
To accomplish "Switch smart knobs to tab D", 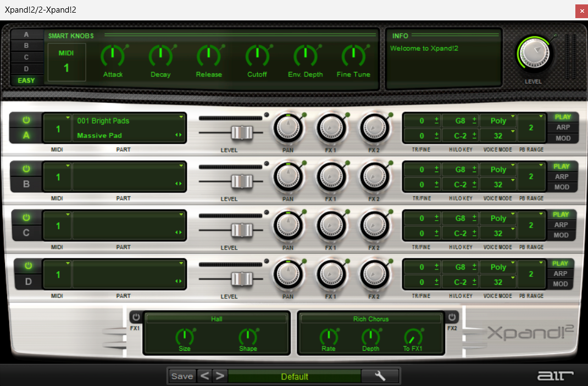I will 26,69.
